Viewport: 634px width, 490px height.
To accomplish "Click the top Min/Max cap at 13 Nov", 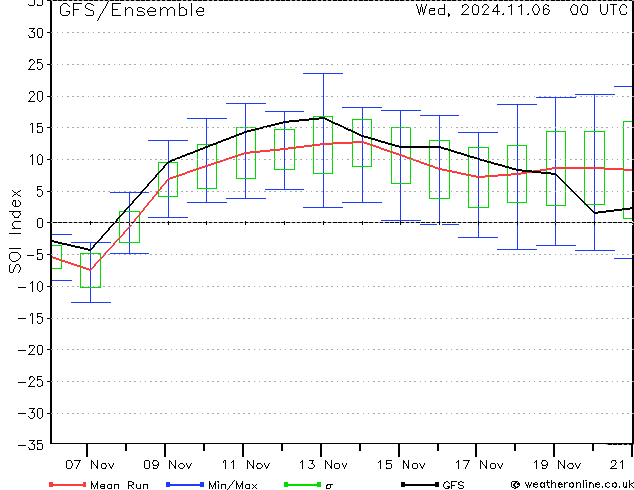I will 323,74.
